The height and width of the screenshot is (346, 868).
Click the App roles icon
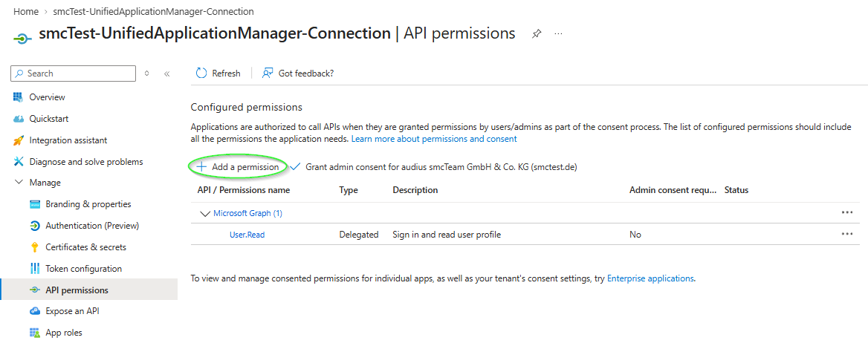tap(35, 333)
